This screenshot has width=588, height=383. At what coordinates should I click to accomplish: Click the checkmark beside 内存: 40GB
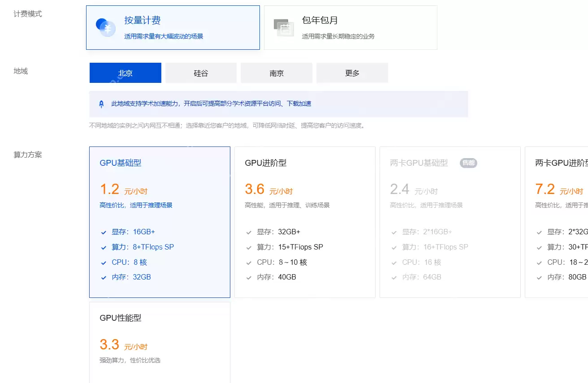pos(248,277)
